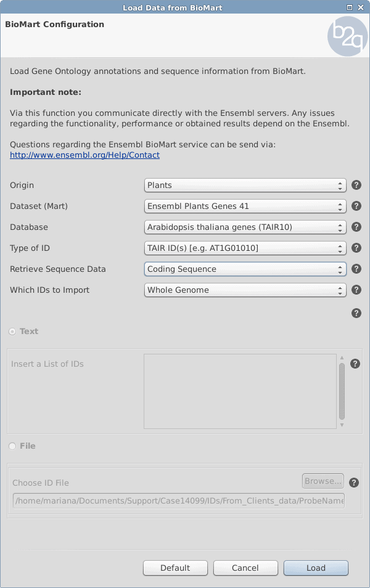Click inside the Insert a List of IDs textarea
Screen dimensions: 370x588
click(240, 391)
